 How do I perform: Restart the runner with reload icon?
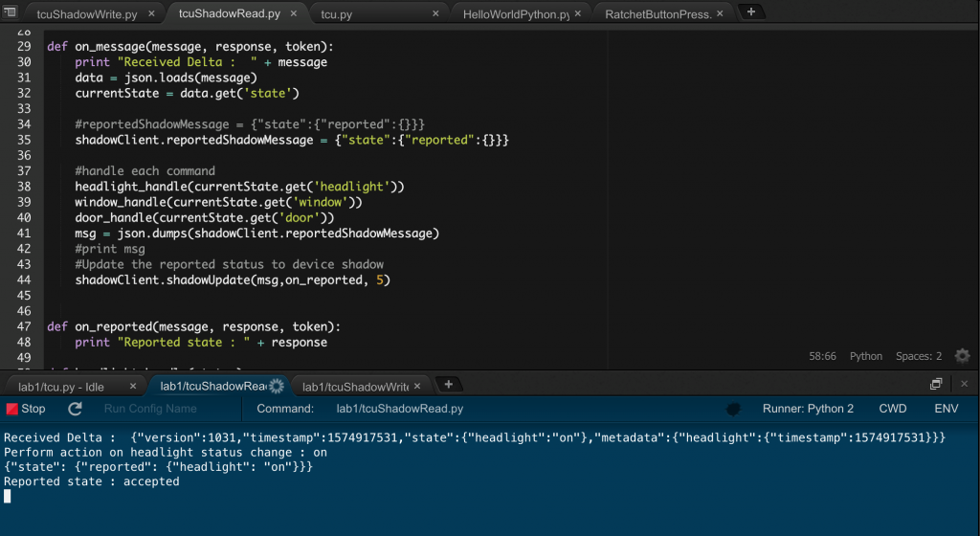75,409
